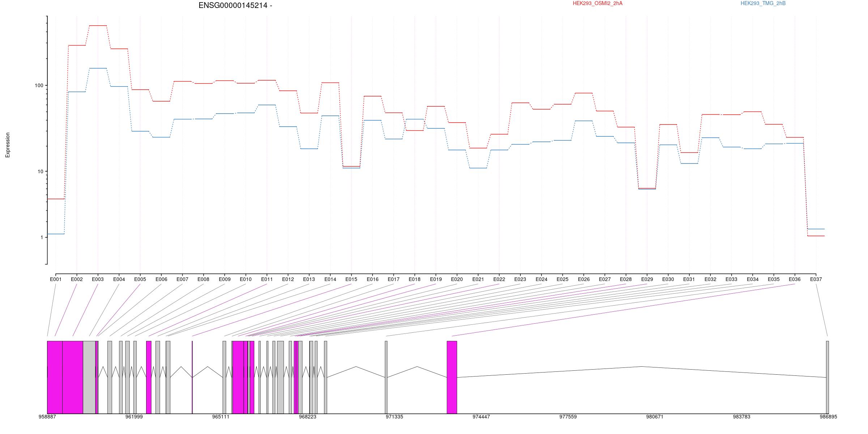The width and height of the screenshot is (868, 434).
Task: Click exon label E028
Action: 626,279
